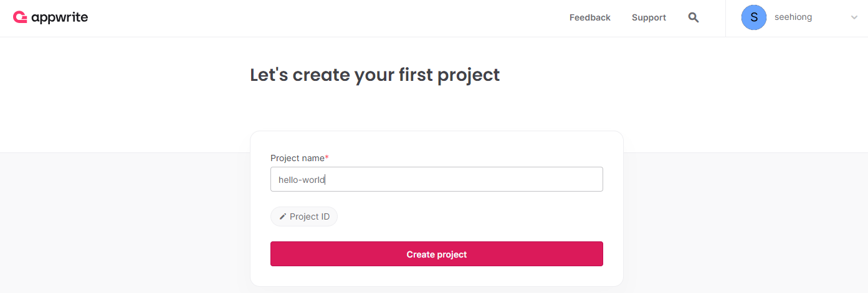Place cursor in the "hello-world" text
This screenshot has width=868, height=293.
(302, 180)
